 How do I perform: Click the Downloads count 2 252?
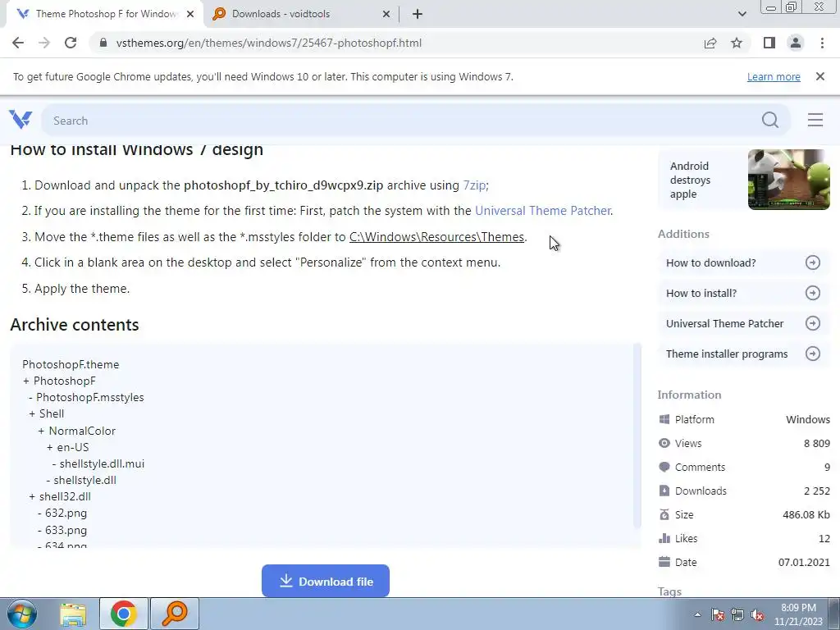coord(816,491)
